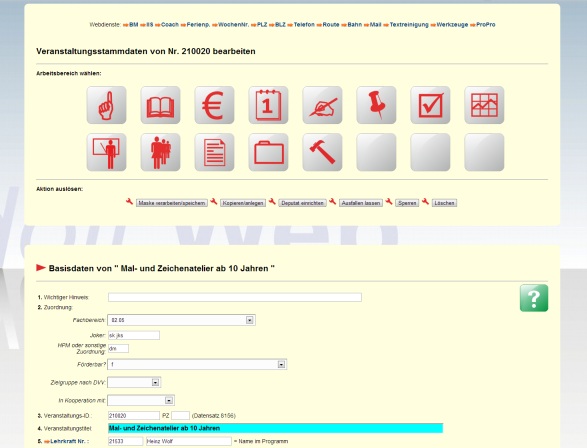This screenshot has height=448, width=587.
Task: Open the participants group icon
Action: (x=160, y=152)
